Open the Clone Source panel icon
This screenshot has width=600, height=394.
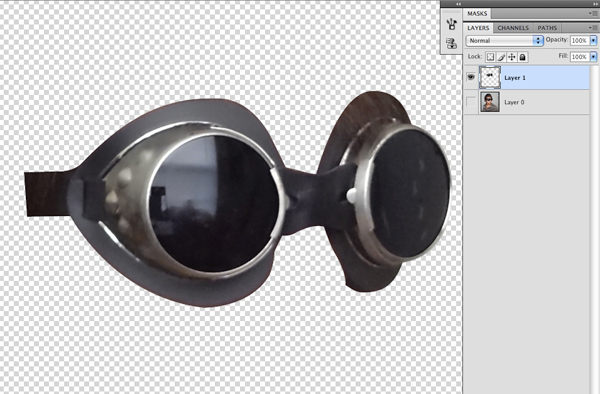point(452,43)
